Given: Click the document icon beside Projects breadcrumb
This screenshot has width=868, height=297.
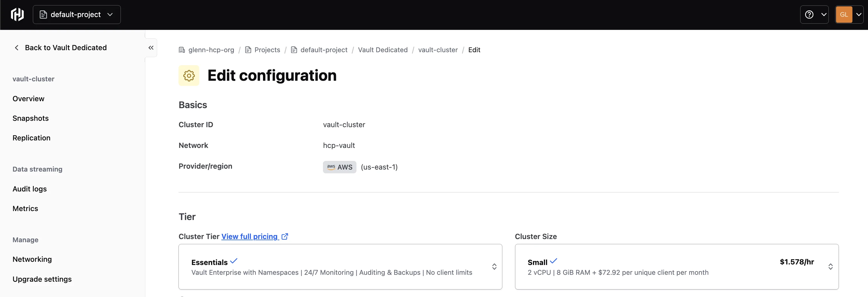Looking at the screenshot, I should pyautogui.click(x=248, y=50).
